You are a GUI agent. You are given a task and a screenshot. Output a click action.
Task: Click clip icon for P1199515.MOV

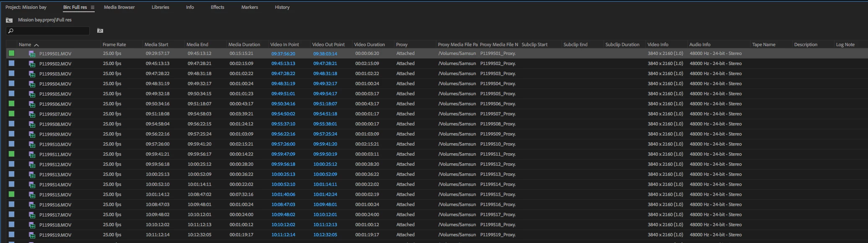point(32,195)
